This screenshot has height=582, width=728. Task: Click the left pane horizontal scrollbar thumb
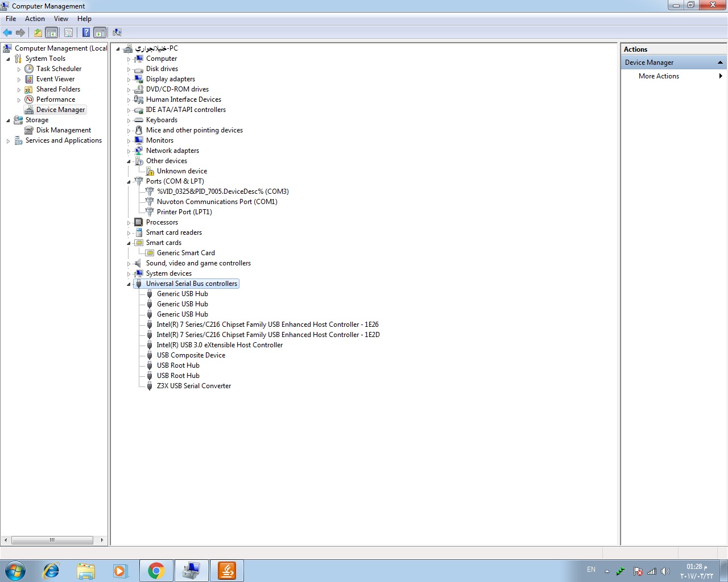pos(52,540)
